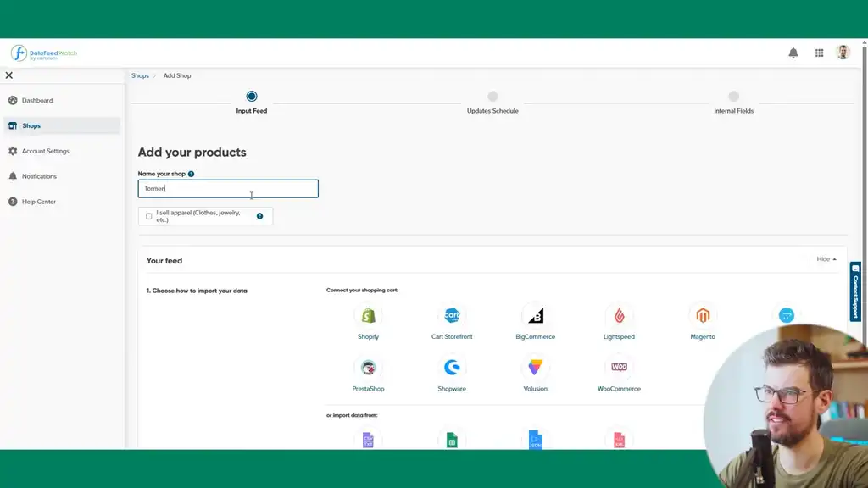Jump to the Updates Schedule step

pos(493,97)
